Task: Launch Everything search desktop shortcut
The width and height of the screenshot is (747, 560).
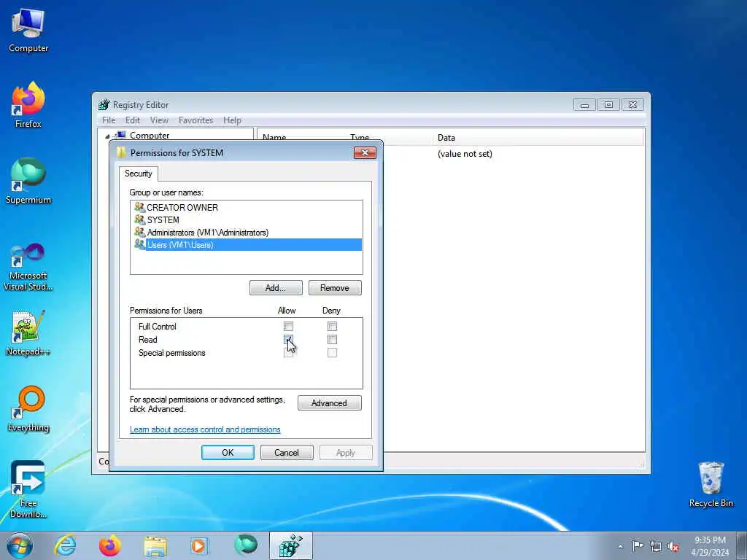Action: (x=28, y=409)
